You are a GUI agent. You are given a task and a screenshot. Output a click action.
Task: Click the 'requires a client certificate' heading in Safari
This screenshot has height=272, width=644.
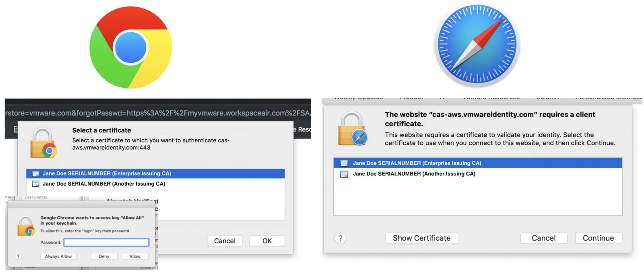click(x=490, y=119)
